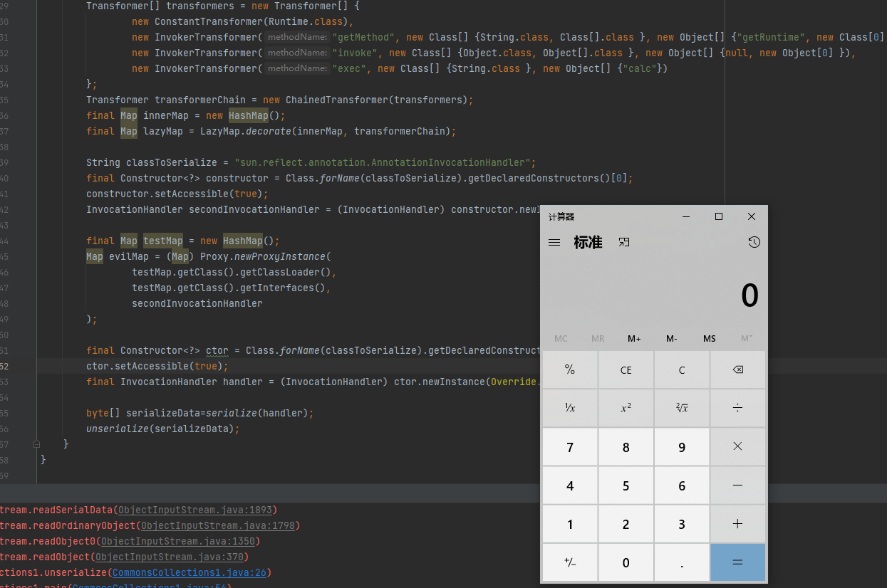Click 'Proxy.newProxyInstance' call on line 45
887x588 pixels.
[263, 256]
